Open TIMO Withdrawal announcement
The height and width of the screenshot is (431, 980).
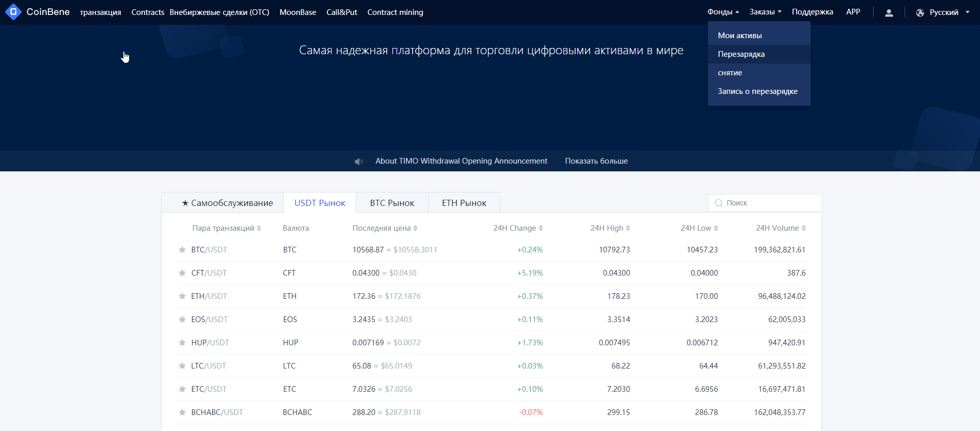[x=461, y=161]
